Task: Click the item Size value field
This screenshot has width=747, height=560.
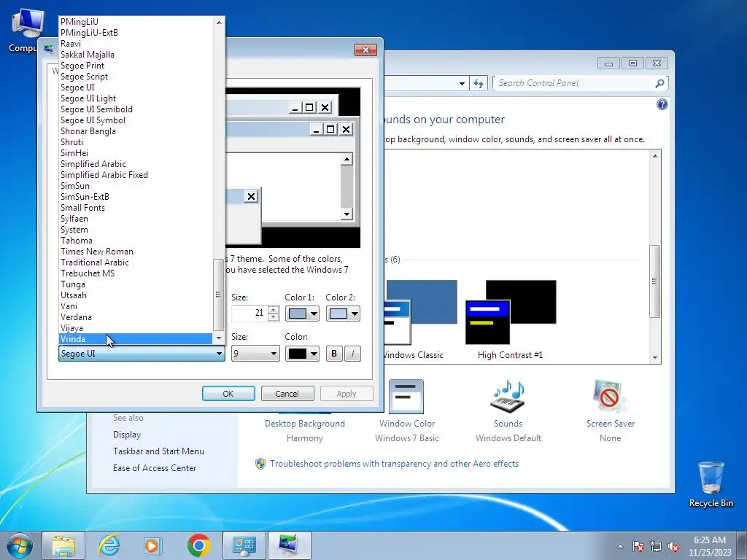Action: point(249,314)
